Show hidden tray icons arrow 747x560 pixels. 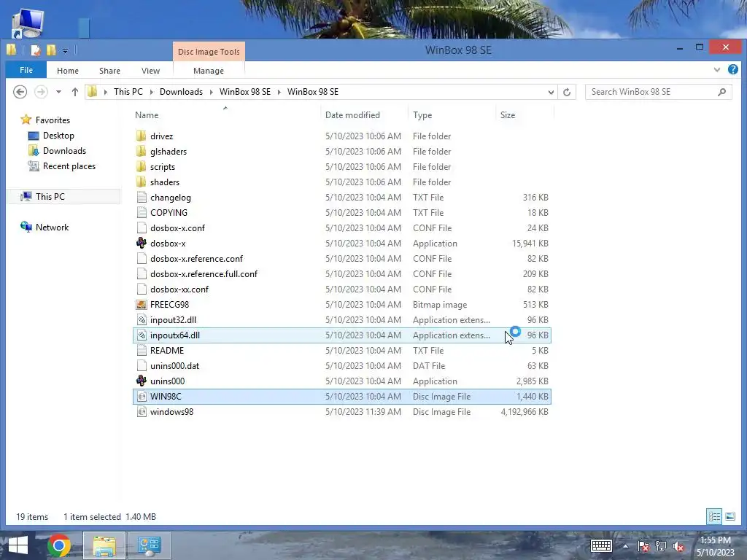[625, 546]
